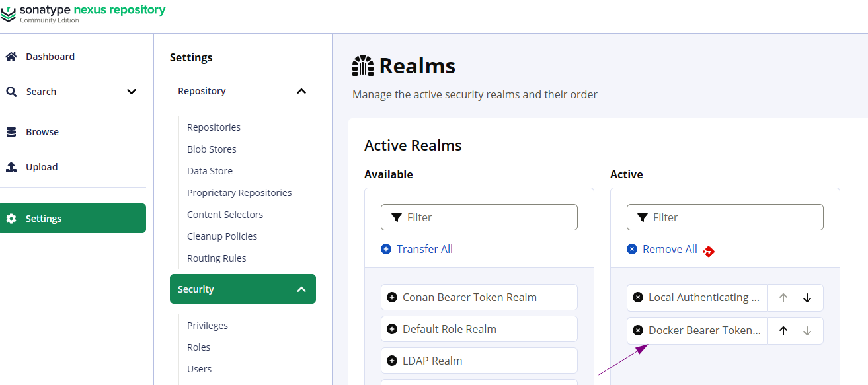Screen dimensions: 868x385
Task: Open the Users security page
Action: [199, 369]
